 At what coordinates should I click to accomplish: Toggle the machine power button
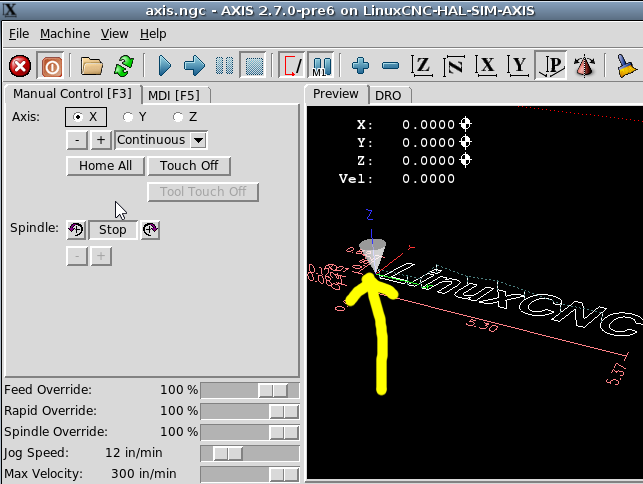coord(51,66)
